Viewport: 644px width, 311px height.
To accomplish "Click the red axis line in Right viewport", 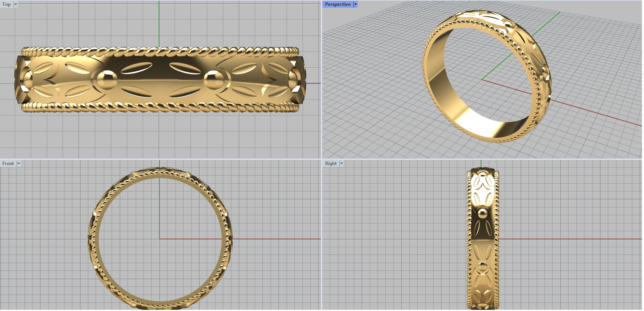I will (x=563, y=239).
